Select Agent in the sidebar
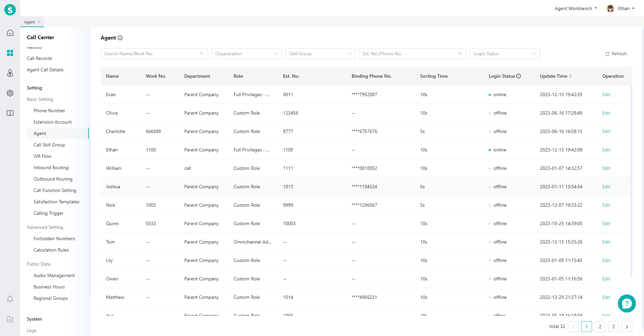 click(58, 133)
